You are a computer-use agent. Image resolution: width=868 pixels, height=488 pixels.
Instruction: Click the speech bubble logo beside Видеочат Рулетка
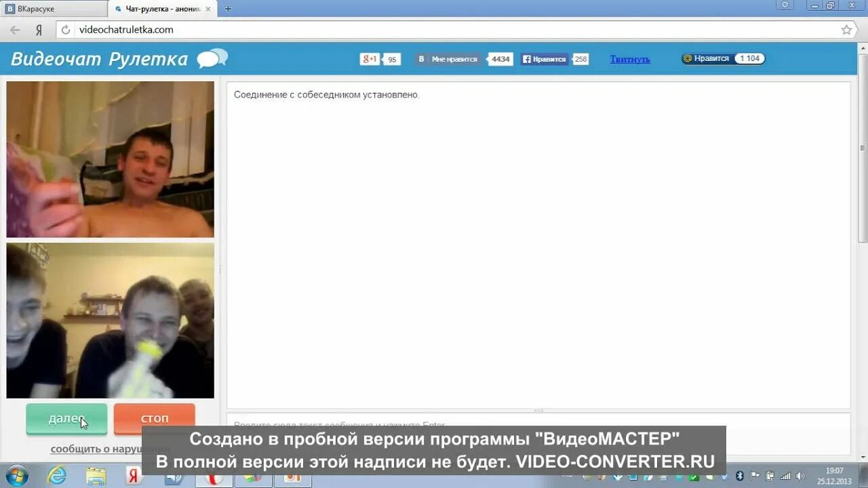[211, 58]
